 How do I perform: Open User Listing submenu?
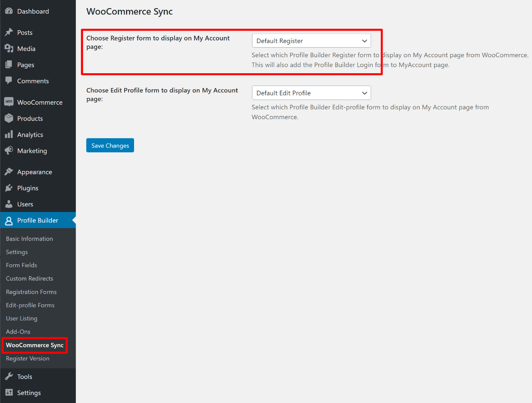click(x=22, y=318)
